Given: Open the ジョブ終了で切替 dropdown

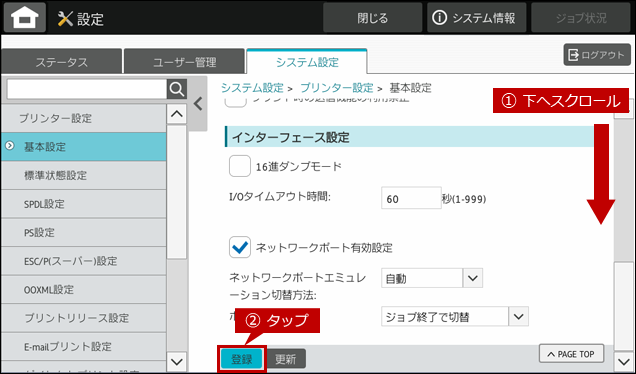Looking at the screenshot, I should 455,316.
